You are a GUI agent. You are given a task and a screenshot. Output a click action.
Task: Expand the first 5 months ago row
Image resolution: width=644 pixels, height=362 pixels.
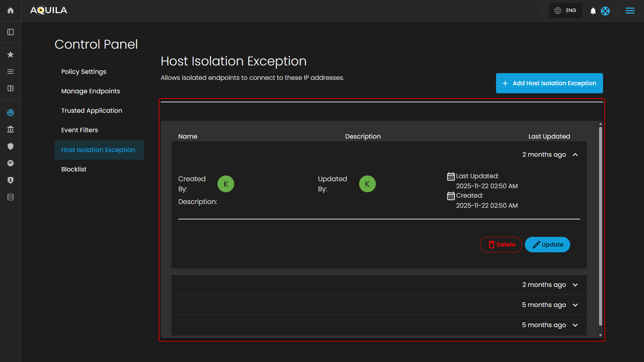pos(575,305)
